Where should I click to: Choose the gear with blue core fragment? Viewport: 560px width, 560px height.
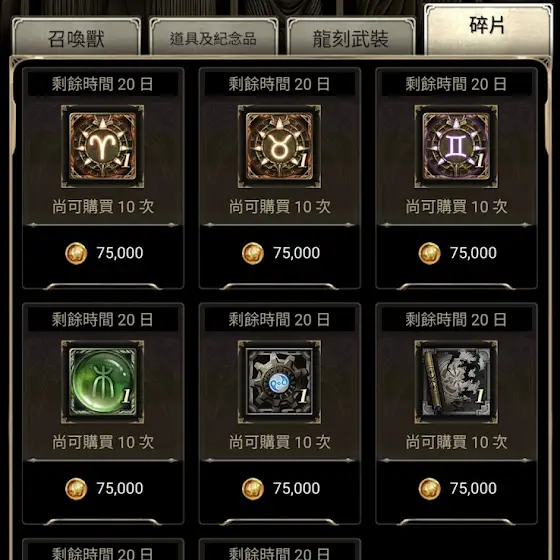[x=279, y=382]
